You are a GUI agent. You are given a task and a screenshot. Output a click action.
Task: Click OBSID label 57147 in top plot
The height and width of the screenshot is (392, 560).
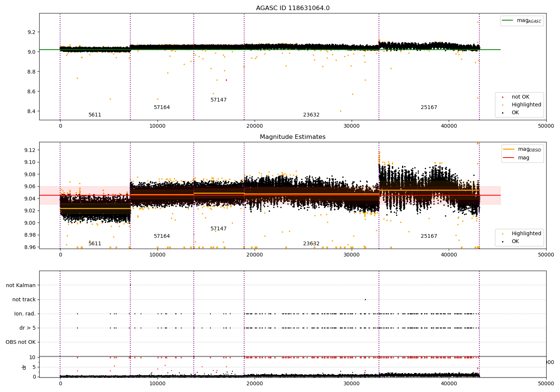[218, 100]
